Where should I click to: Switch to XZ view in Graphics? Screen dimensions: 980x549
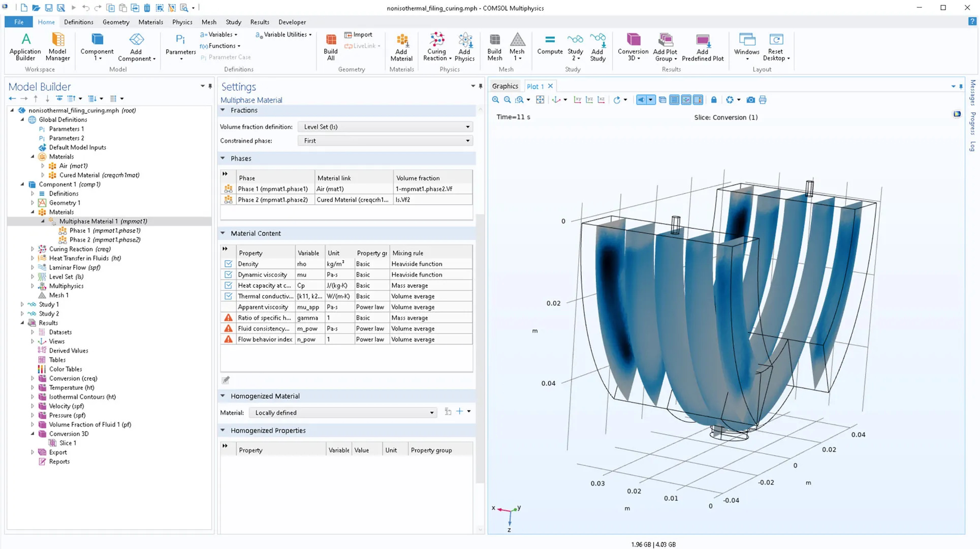click(602, 100)
